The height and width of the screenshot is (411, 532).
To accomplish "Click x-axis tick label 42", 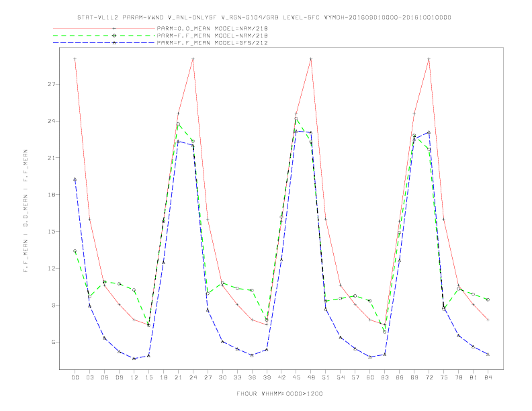I will pyautogui.click(x=281, y=377).
